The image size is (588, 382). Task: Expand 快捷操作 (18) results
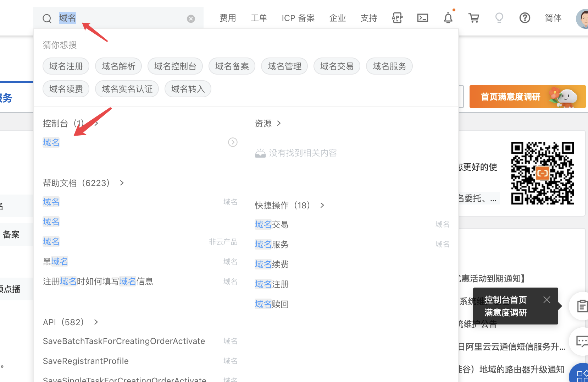289,206
